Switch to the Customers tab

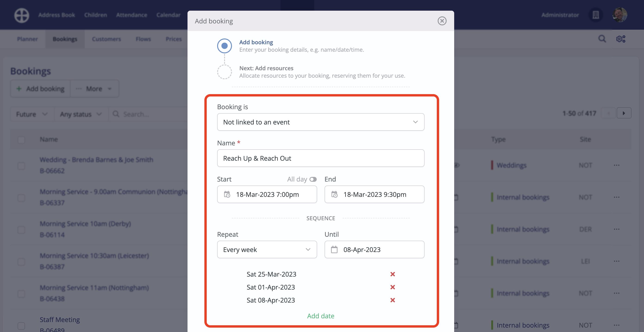[106, 39]
